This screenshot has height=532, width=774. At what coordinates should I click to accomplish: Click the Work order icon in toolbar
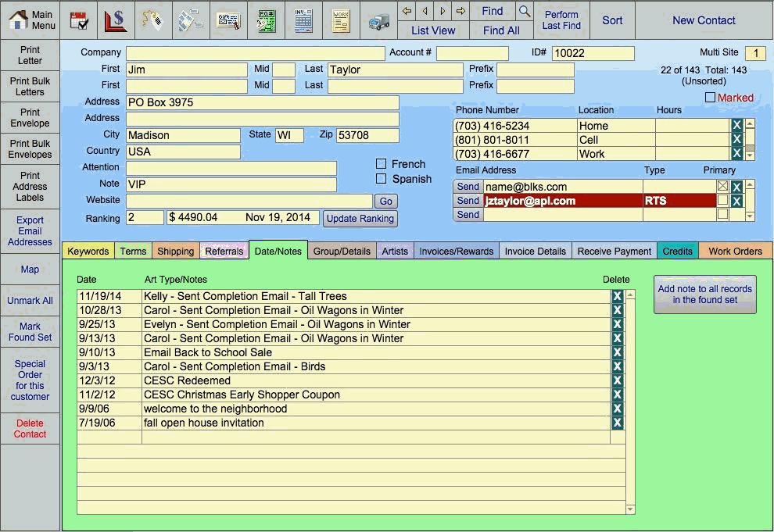[x=341, y=20]
